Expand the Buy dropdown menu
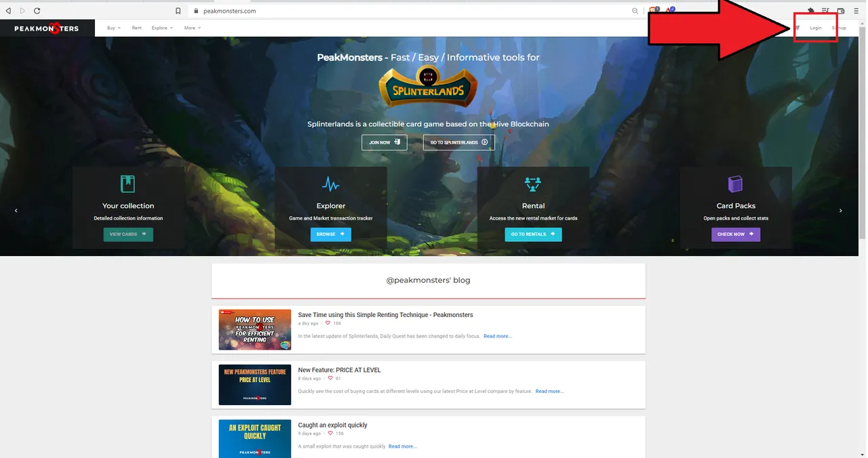The width and height of the screenshot is (868, 458). [x=114, y=28]
